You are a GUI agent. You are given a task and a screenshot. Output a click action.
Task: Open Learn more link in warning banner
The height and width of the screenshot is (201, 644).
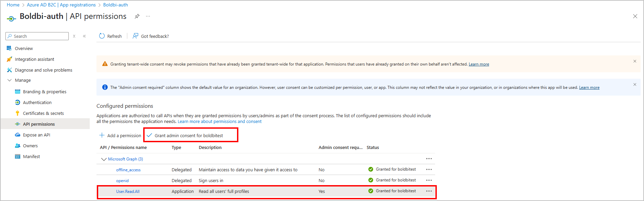point(479,64)
